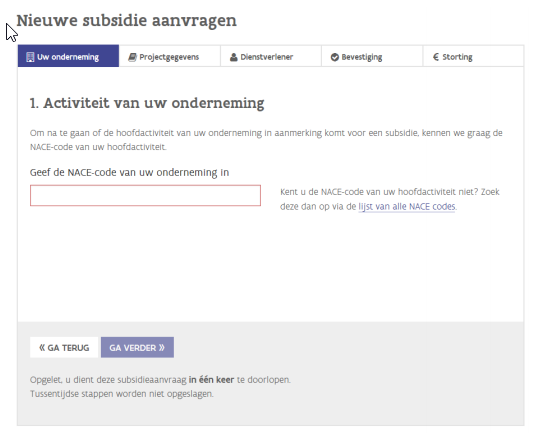Image resolution: width=540 pixels, height=433 pixels.
Task: Select the Uw onderneming tab label
Action: pyautogui.click(x=68, y=57)
